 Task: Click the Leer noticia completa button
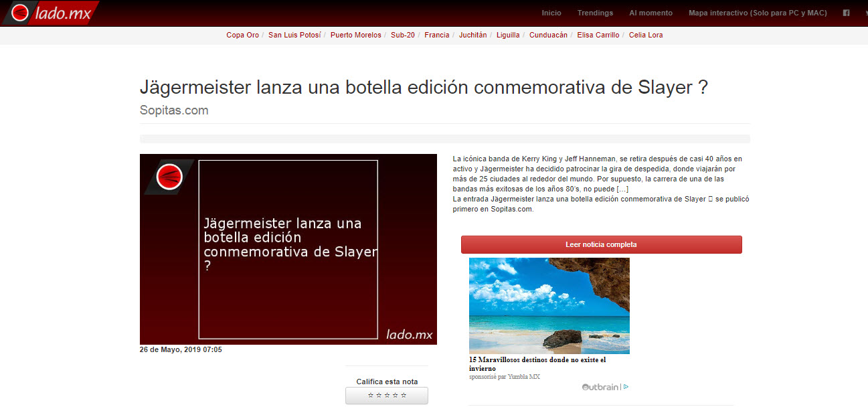pos(601,244)
